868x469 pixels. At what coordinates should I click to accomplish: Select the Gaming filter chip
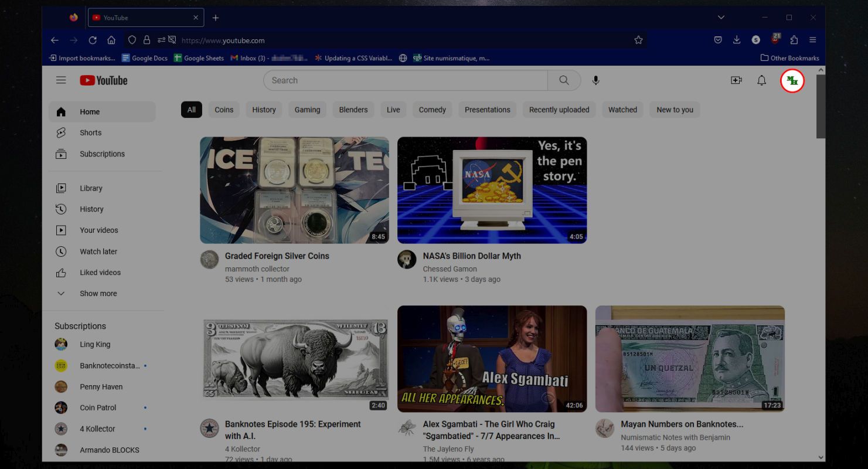(307, 110)
